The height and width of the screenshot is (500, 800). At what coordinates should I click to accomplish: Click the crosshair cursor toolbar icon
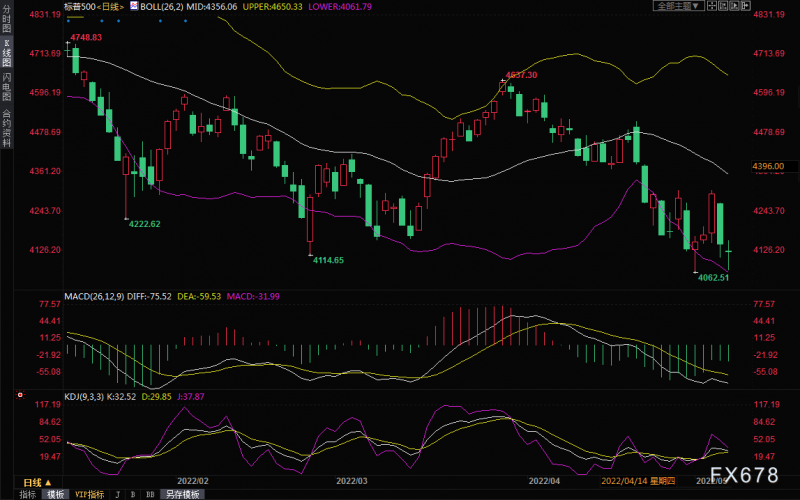712,6
